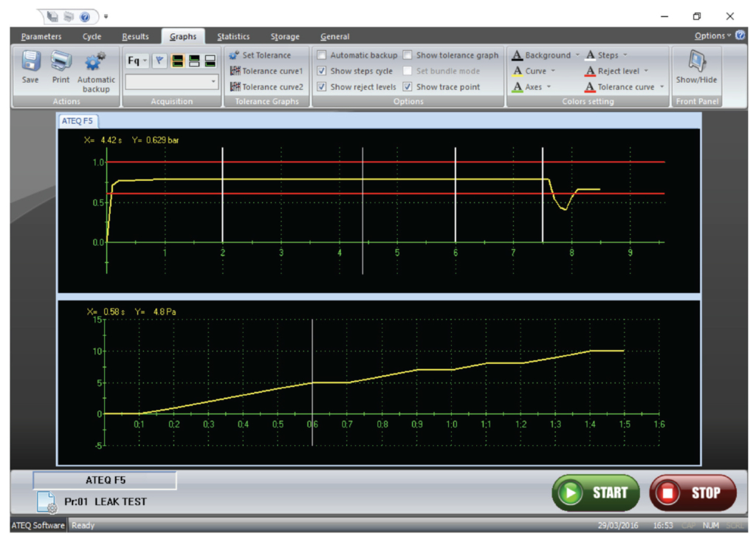Click the Save icon in Actions
Screen dimensions: 756x539
(30, 62)
